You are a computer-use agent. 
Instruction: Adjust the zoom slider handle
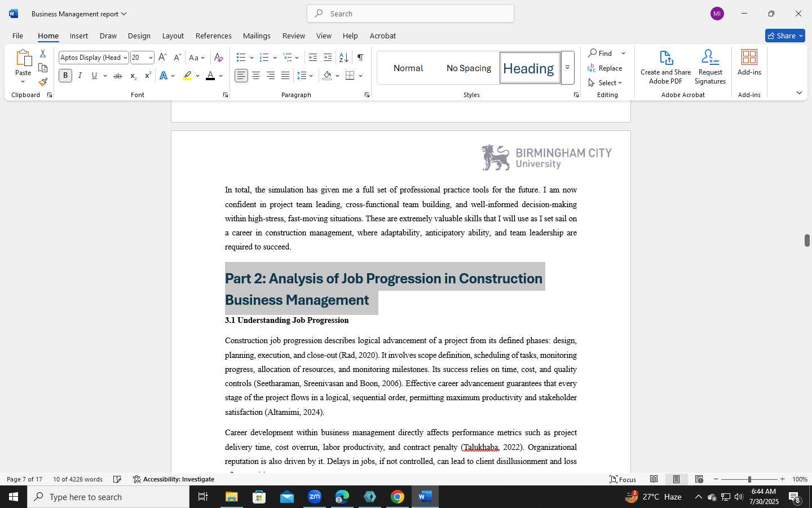[x=749, y=479]
